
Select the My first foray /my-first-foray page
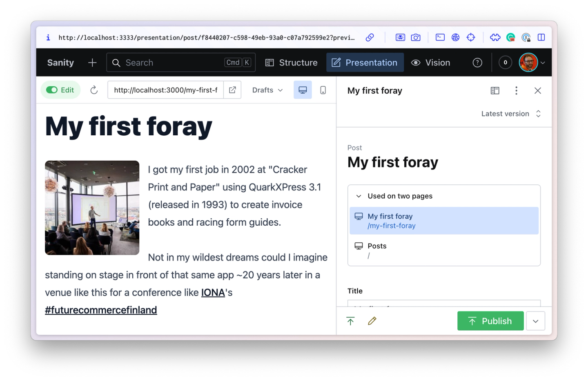[444, 221]
